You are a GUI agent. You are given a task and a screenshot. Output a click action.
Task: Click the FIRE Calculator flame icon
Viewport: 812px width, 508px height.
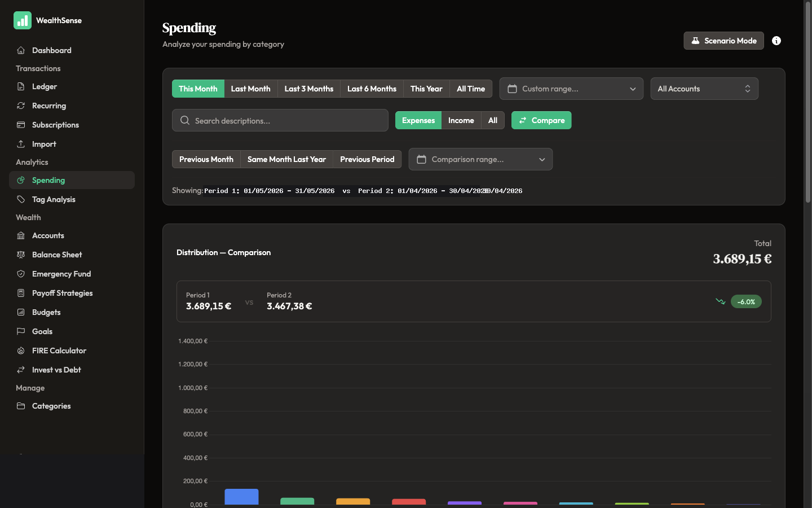21,351
